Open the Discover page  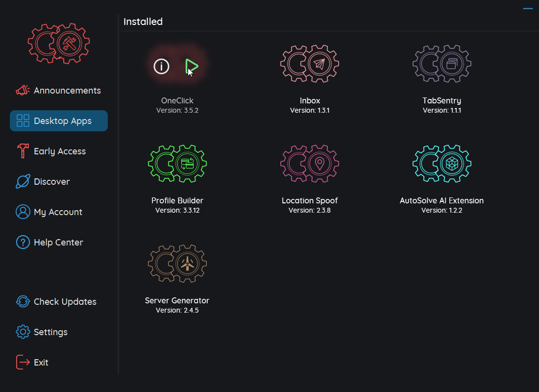[x=51, y=182]
